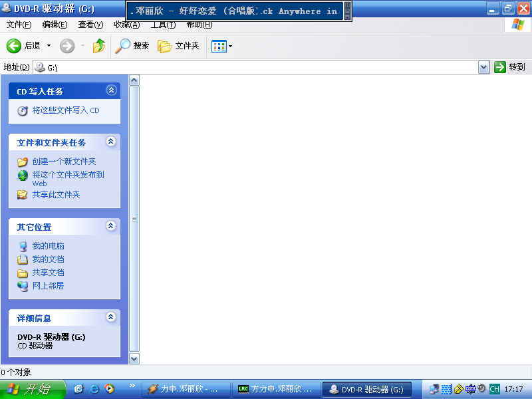
Task: Click the CH language indicator in tray
Action: 494,389
